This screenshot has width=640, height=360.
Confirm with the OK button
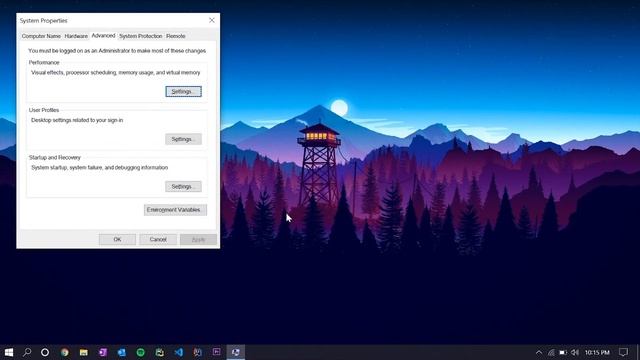tap(117, 239)
